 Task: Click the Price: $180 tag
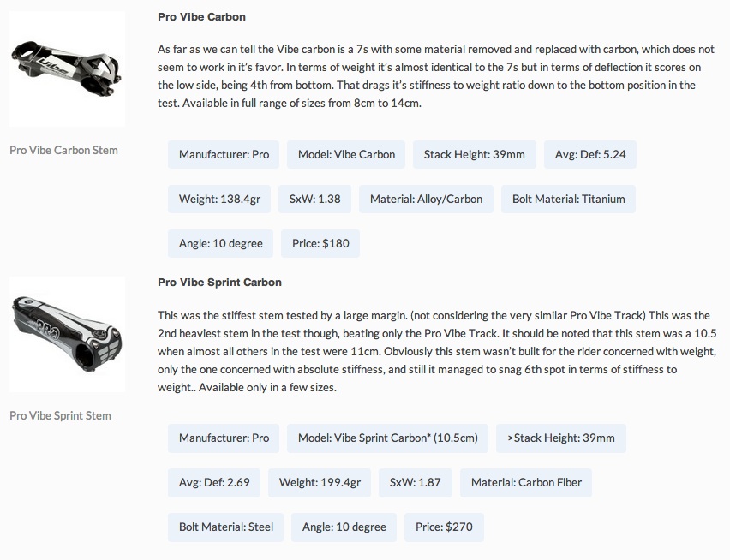pos(320,243)
